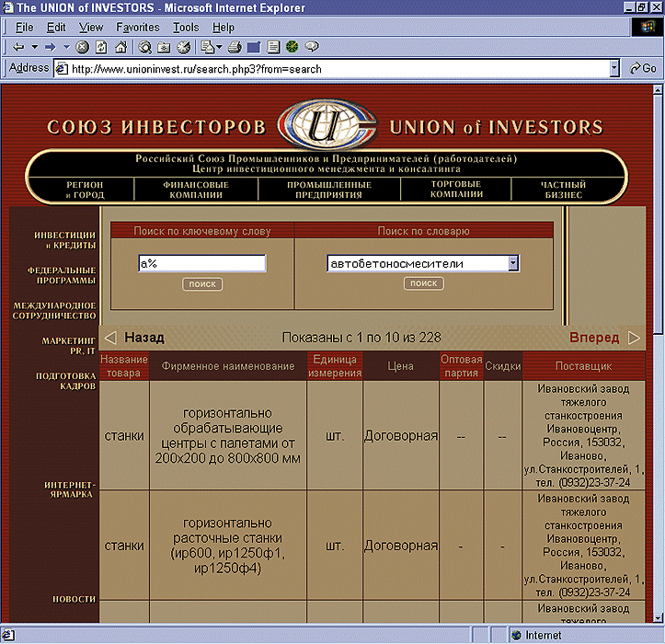
Task: Open РЕГИОН и ГОРОД section
Action: (x=85, y=190)
